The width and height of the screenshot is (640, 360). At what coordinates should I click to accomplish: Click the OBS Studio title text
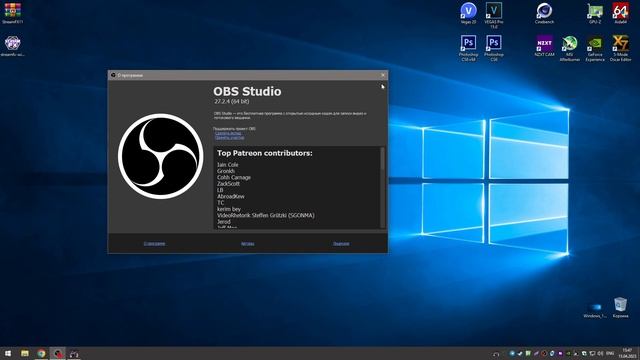pos(247,91)
